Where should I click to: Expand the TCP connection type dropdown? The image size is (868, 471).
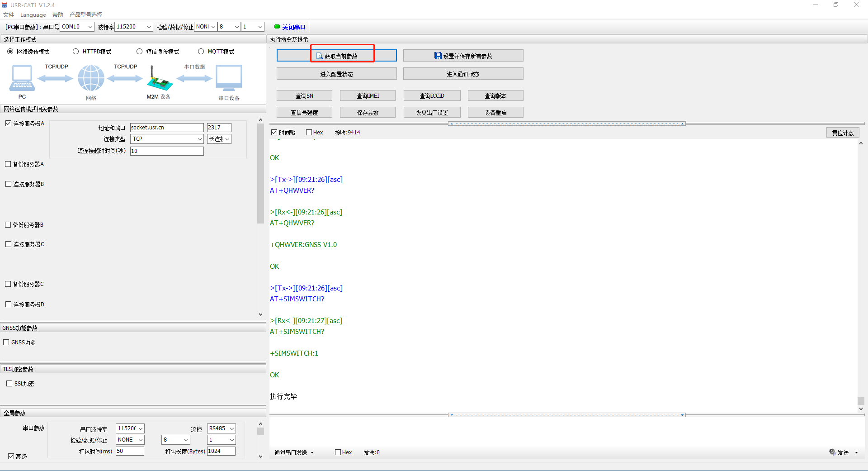click(199, 139)
